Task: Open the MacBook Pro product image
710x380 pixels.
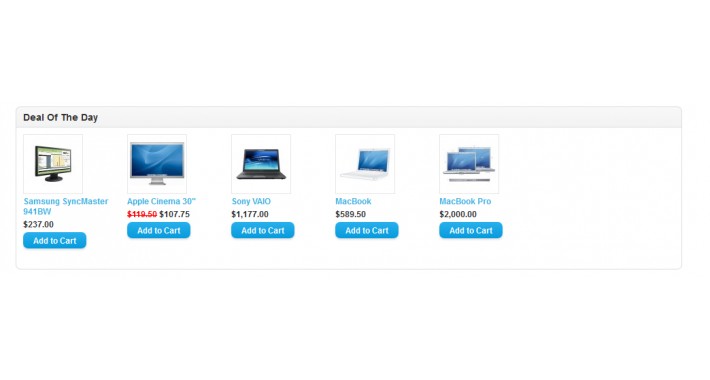Action: pyautogui.click(x=469, y=164)
